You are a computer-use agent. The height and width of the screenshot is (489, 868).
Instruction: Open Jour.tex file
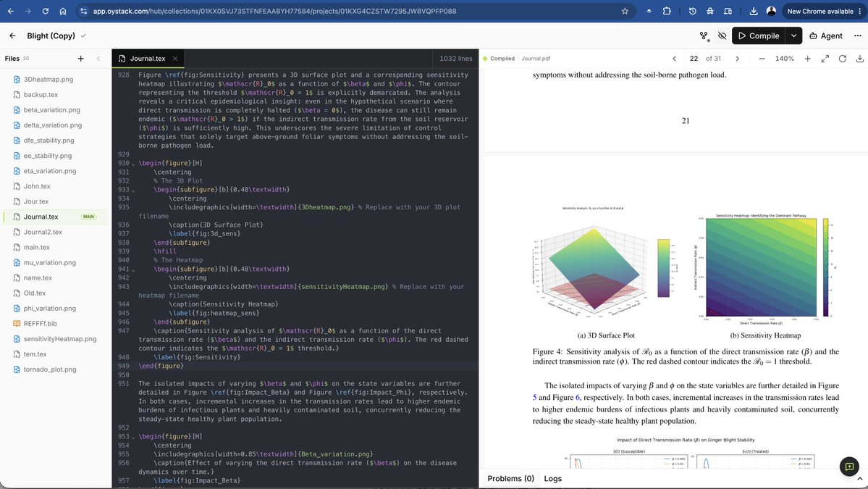tap(36, 201)
